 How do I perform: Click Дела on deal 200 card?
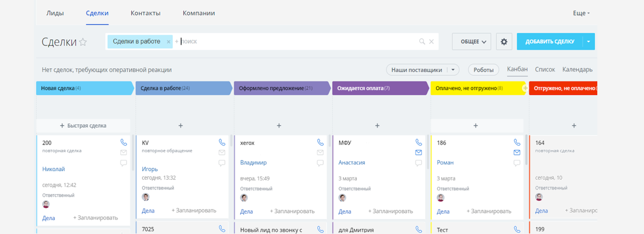pyautogui.click(x=49, y=218)
